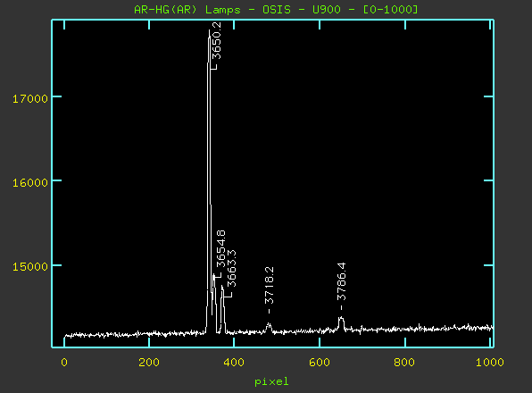Click the small emission peak below 3718.2
Viewport: 532px width, 393px height.
pos(269,327)
